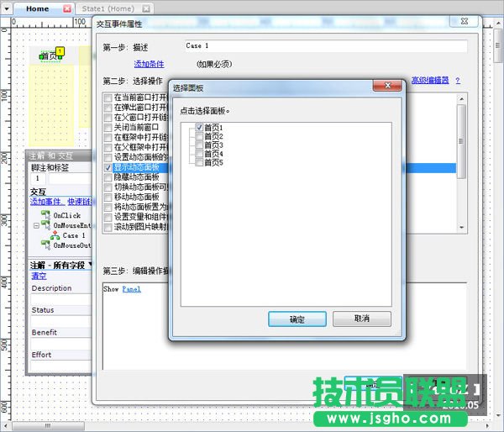Switch to the State1 (Home) tab
Image resolution: width=504 pixels, height=432 pixels.
coord(108,8)
